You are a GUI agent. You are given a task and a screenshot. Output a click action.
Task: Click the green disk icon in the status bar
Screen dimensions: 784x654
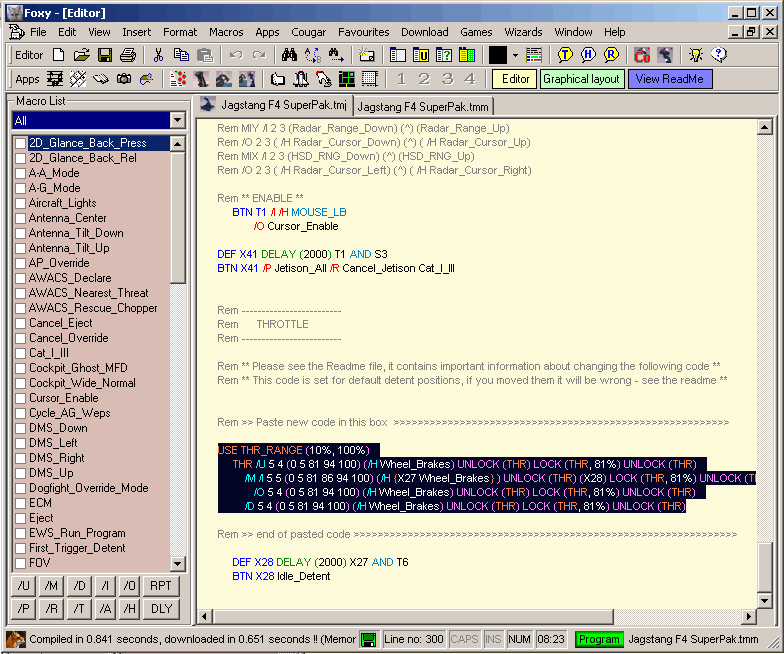pos(369,639)
